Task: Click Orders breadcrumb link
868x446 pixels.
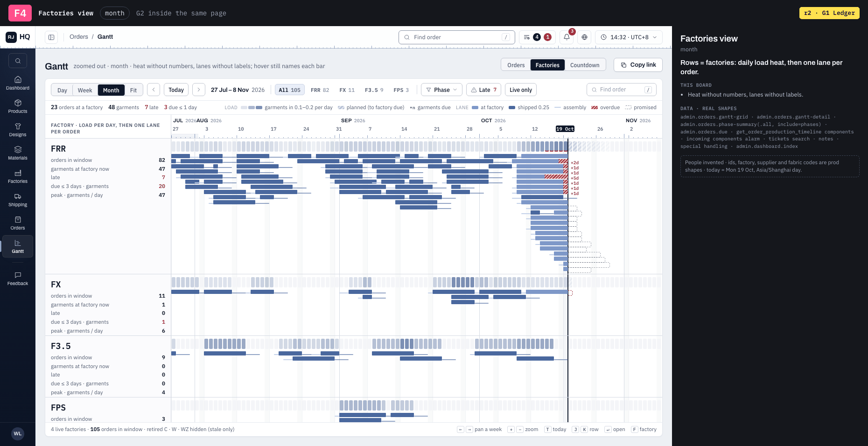Action: pyautogui.click(x=79, y=37)
